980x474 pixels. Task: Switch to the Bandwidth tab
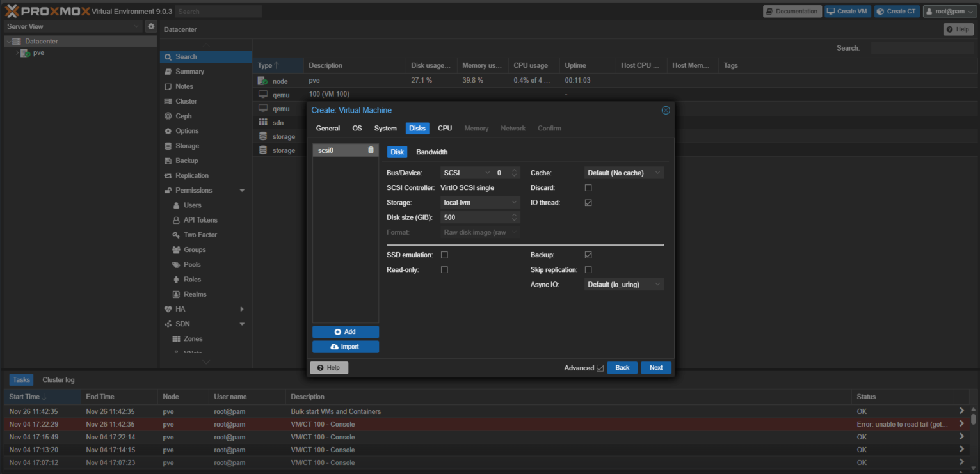point(431,152)
